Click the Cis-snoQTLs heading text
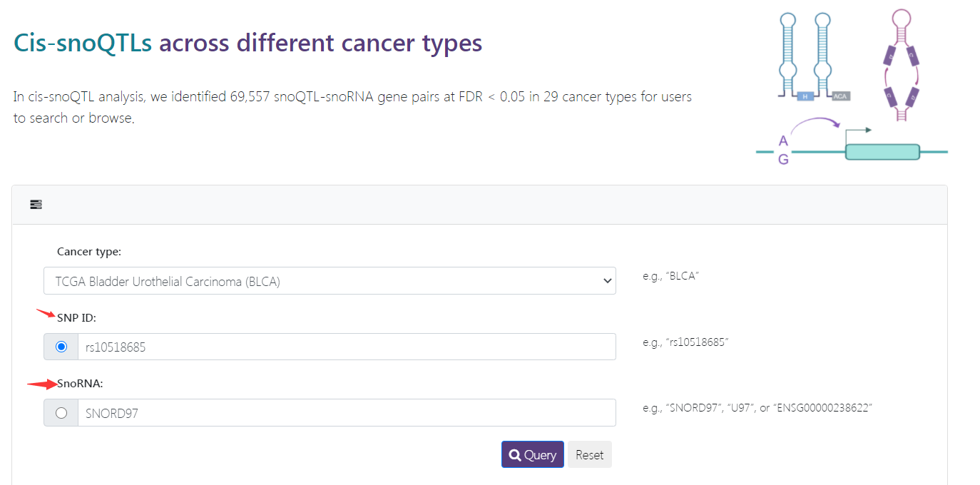Image resolution: width=980 pixels, height=485 pixels. 83,44
